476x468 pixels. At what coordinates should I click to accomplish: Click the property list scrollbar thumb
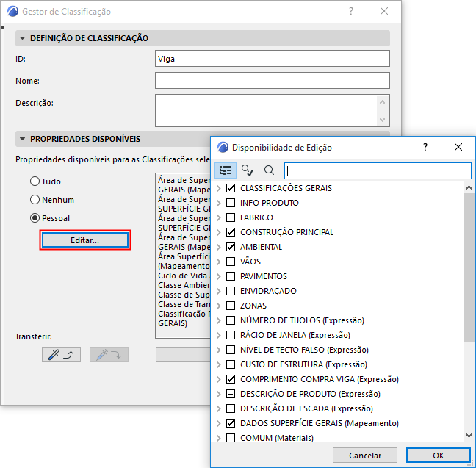click(x=469, y=267)
